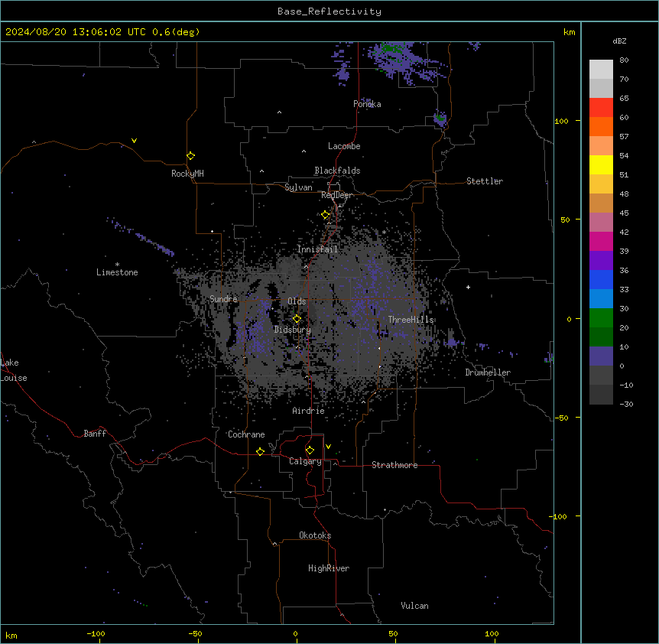Click the Vulcan town label

coord(415,605)
